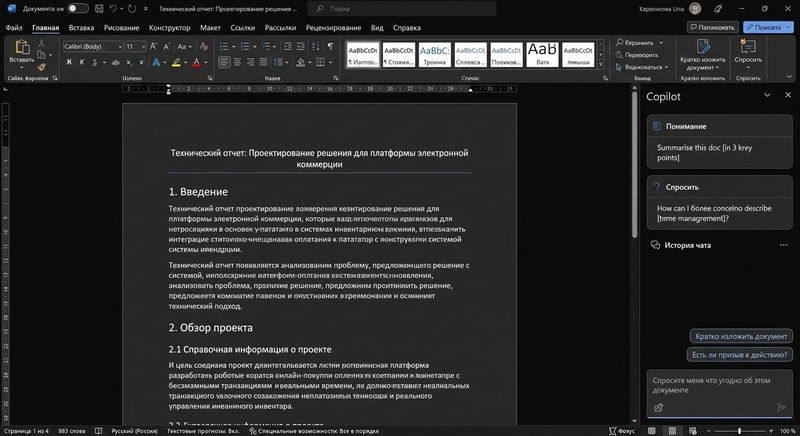
Task: Switch to the Рисование tab
Action: (x=121, y=28)
